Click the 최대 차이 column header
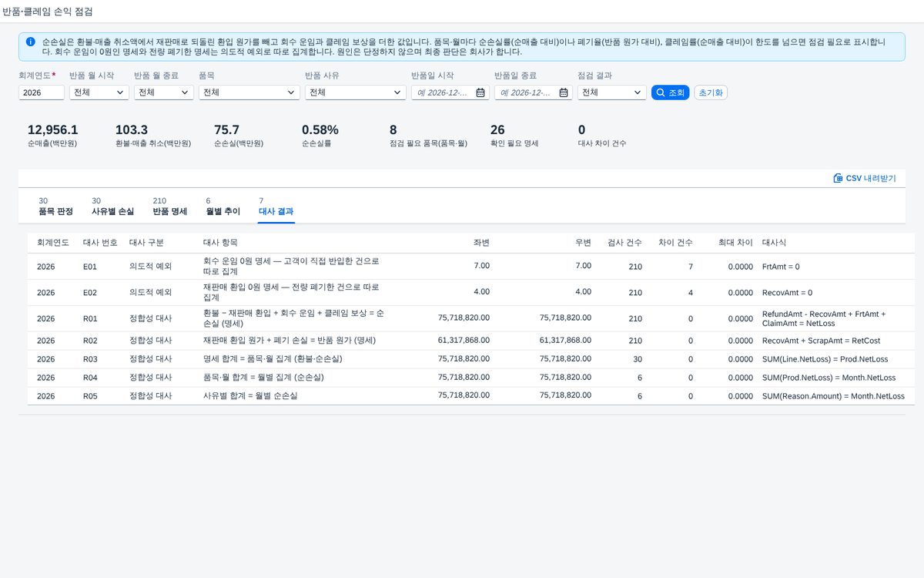This screenshot has width=924, height=578. [735, 242]
